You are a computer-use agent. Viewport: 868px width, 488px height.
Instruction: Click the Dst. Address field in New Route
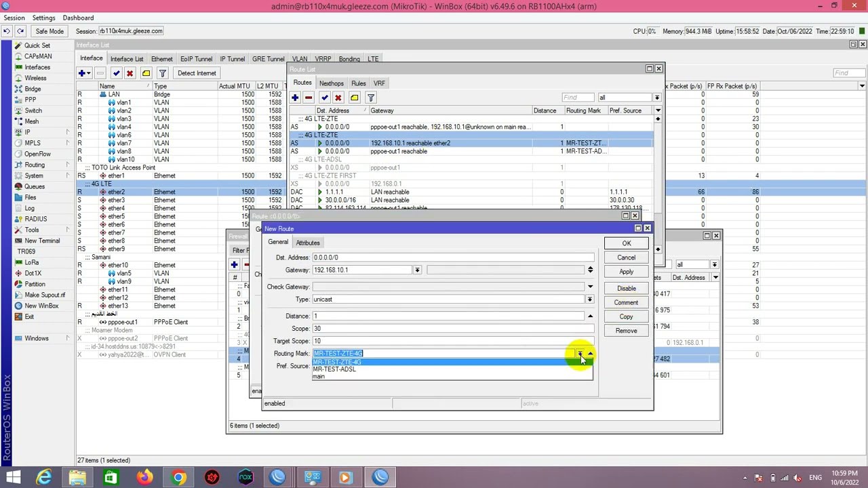pyautogui.click(x=453, y=258)
